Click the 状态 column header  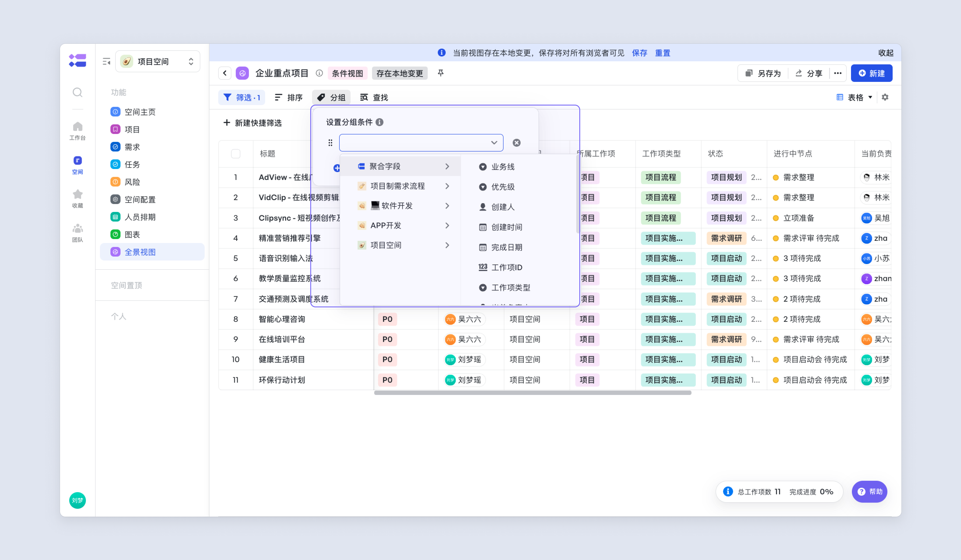[715, 153]
